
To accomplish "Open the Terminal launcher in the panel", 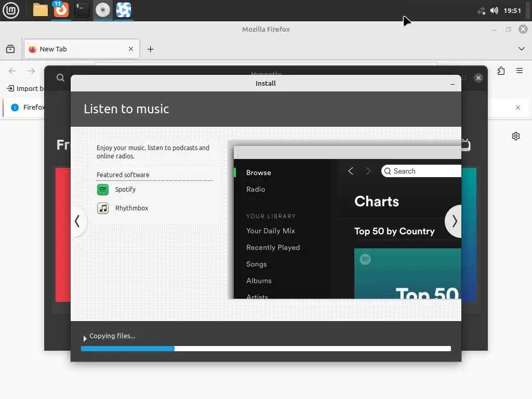I will tap(82, 10).
